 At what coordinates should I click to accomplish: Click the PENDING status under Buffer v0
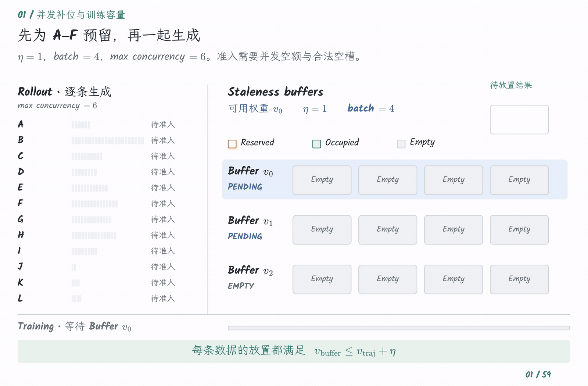coord(245,187)
